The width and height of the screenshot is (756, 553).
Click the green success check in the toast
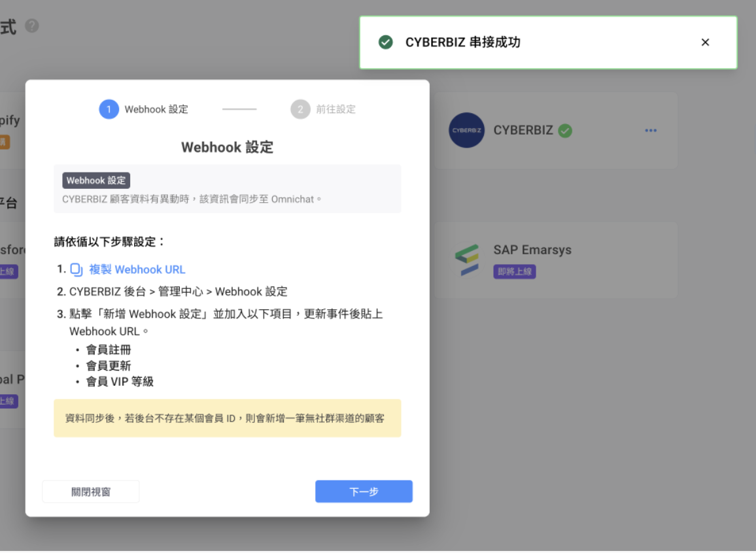click(386, 42)
